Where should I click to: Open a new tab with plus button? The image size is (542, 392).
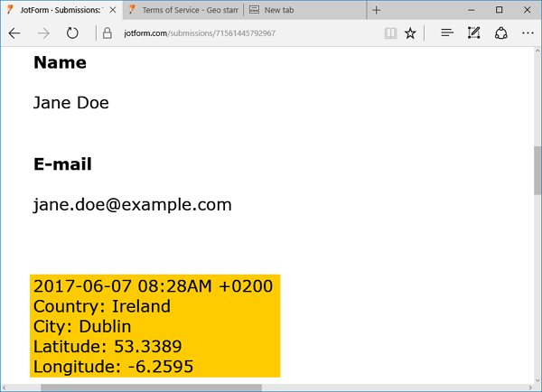[x=377, y=10]
